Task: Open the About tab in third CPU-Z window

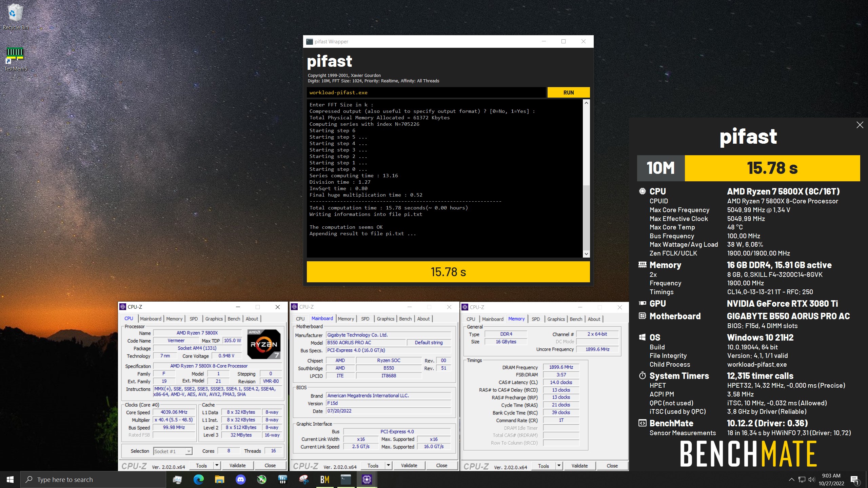Action: coord(594,319)
